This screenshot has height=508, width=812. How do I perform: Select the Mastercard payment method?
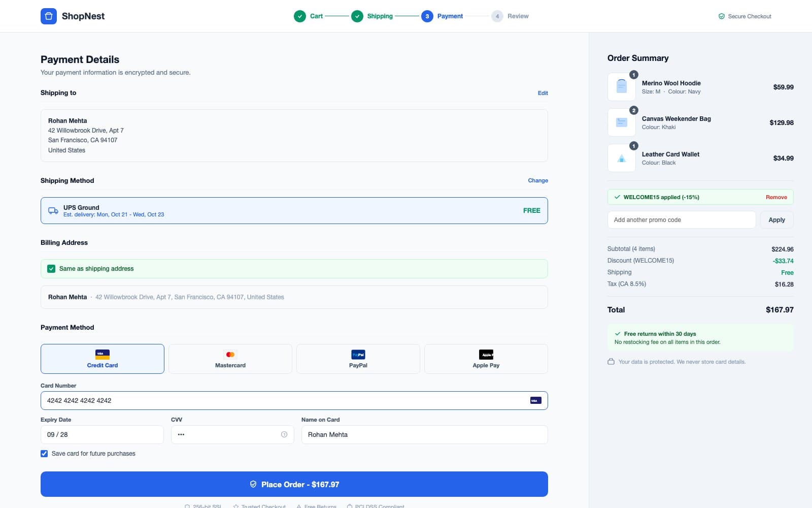pyautogui.click(x=230, y=359)
